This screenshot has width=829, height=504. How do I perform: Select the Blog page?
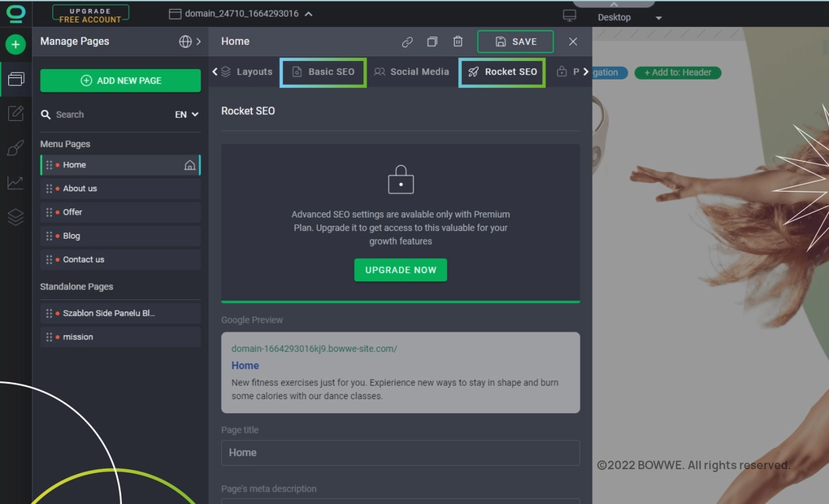(120, 236)
